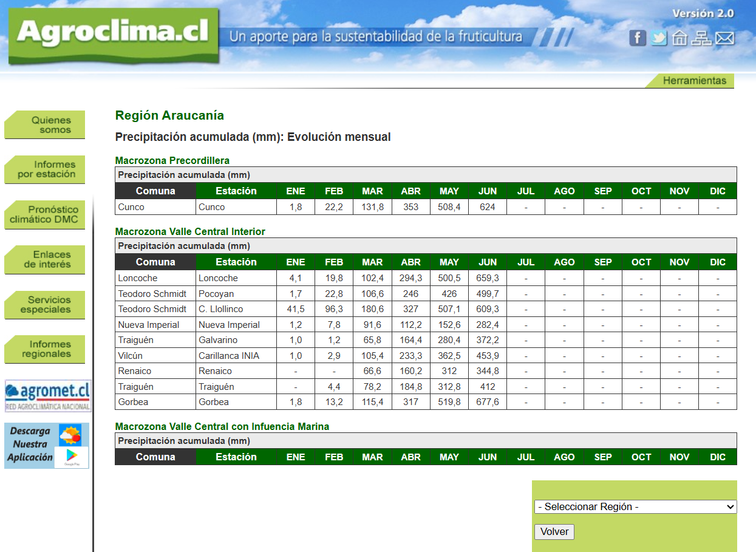Expand the Seleccionar Región dropdown

click(635, 506)
